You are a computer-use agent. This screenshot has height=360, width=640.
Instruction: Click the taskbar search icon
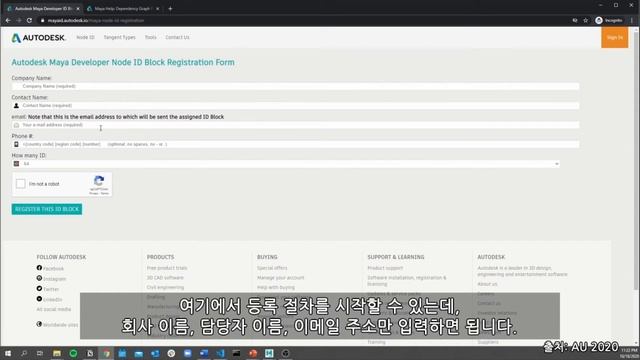coord(24,353)
